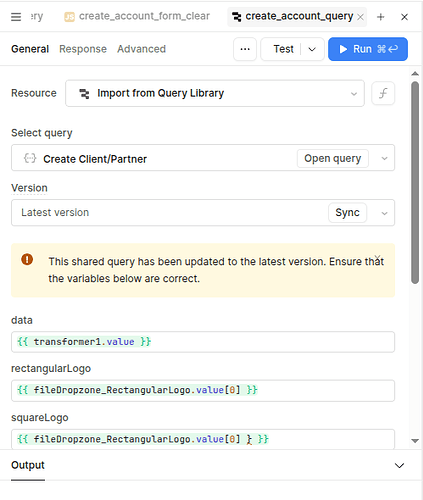Viewport: 423px width, 500px height.
Task: Click the query library icon in Resource field
Action: [84, 94]
